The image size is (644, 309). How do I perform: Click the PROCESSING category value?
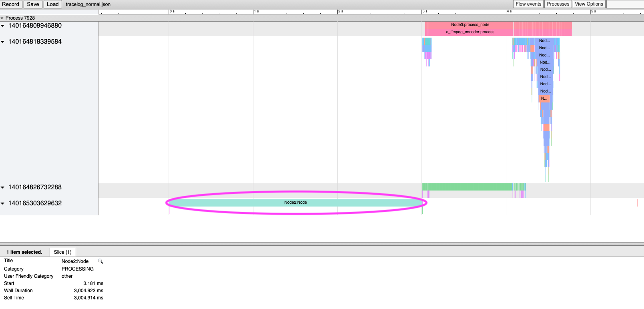[x=78, y=269]
